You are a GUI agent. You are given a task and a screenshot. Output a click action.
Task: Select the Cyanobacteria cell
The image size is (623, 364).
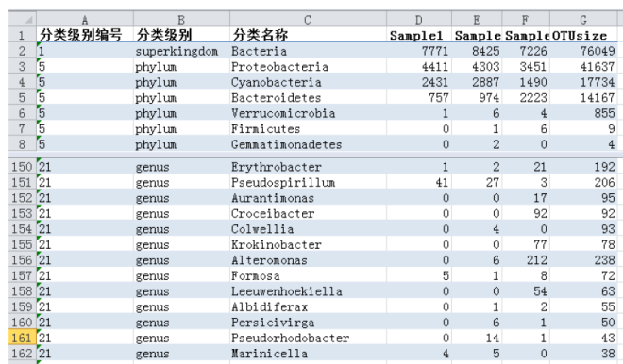click(x=308, y=82)
